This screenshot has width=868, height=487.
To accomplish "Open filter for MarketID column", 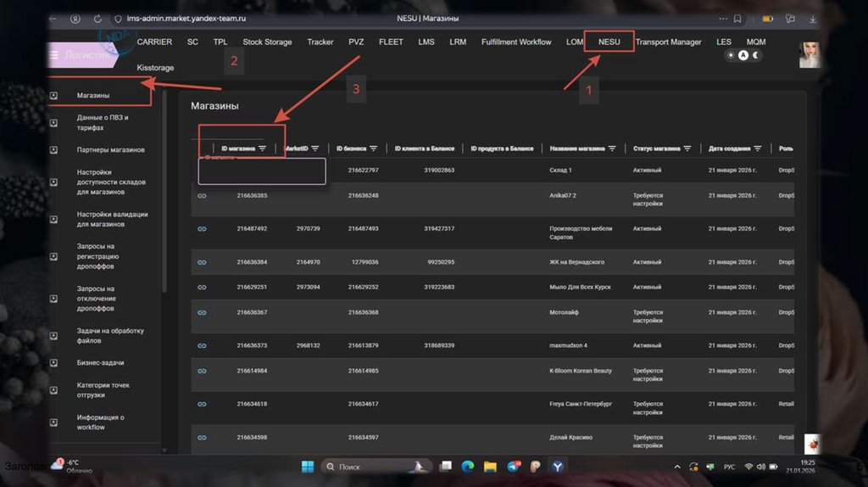I will click(315, 148).
